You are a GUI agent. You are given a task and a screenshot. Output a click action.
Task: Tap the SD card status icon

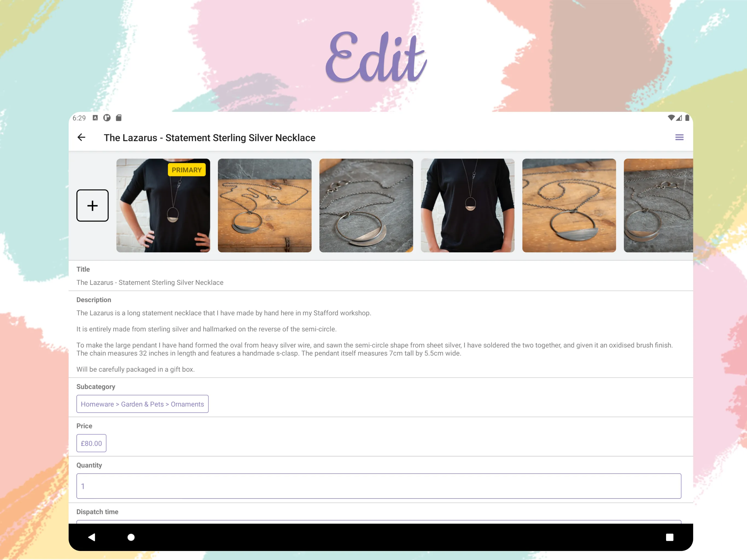119,118
